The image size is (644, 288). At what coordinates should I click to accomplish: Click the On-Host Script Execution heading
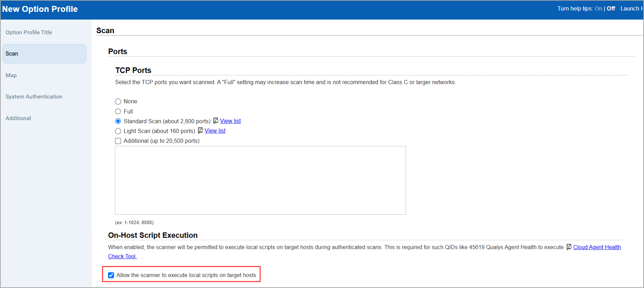153,235
